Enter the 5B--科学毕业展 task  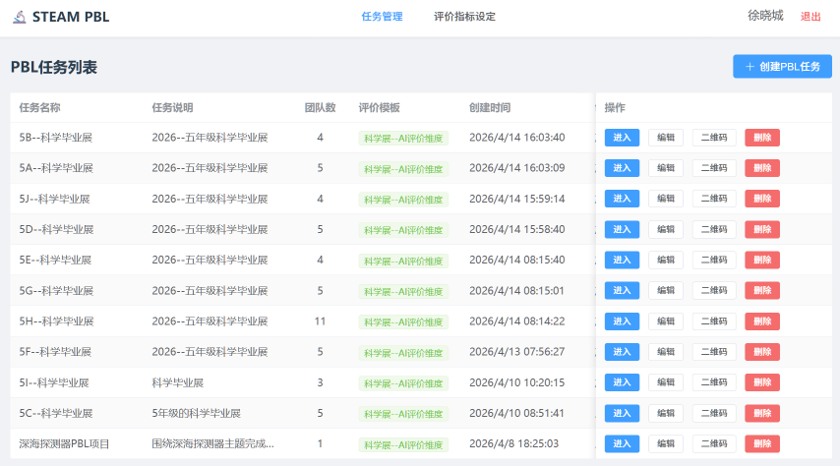coord(622,138)
